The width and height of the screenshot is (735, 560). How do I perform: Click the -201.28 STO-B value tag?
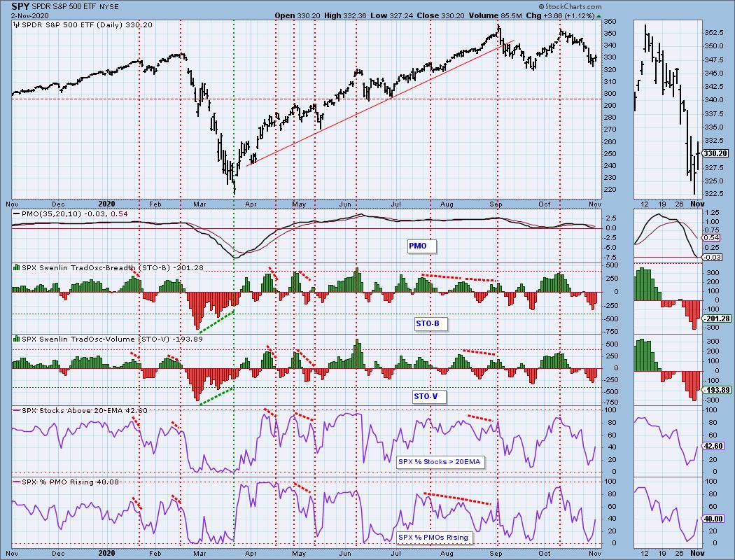pos(717,318)
